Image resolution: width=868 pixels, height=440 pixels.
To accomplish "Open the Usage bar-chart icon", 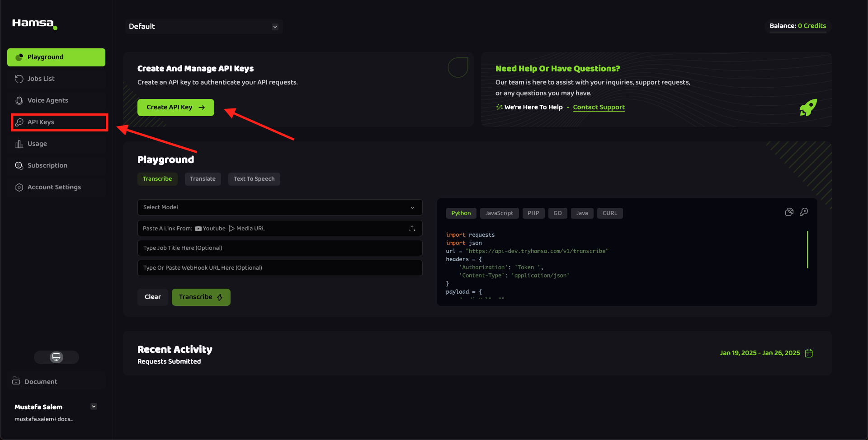I will tap(19, 143).
